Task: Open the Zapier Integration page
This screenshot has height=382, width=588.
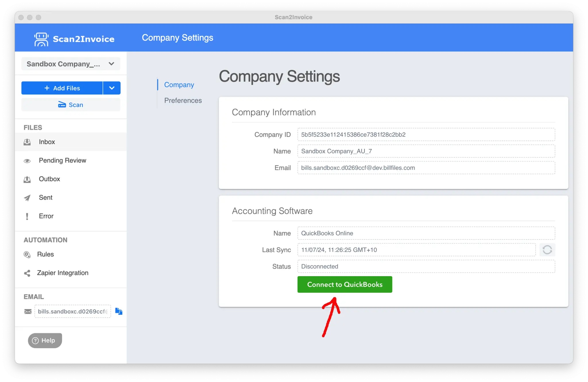Action: click(x=71, y=273)
